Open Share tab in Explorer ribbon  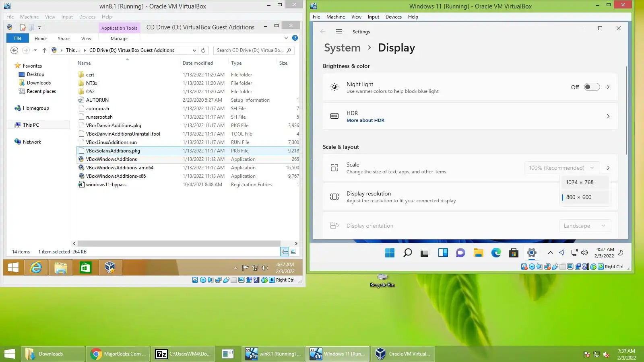click(x=64, y=39)
